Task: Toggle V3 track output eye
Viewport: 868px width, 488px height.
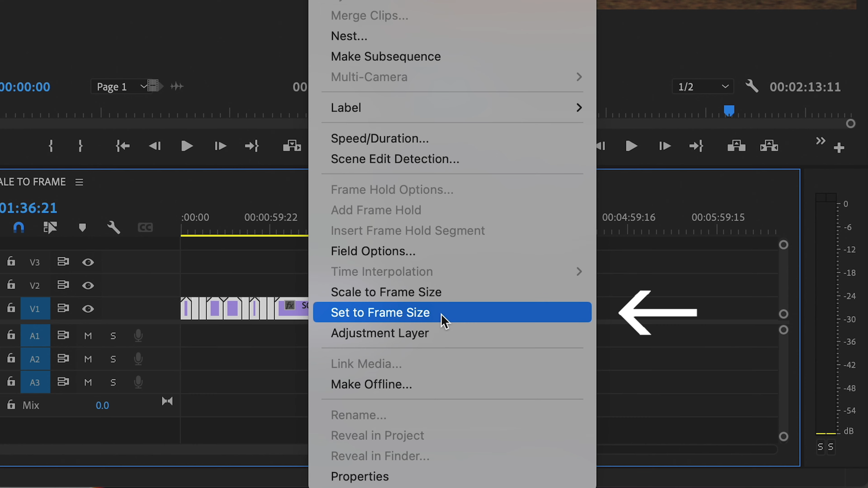Action: tap(88, 262)
